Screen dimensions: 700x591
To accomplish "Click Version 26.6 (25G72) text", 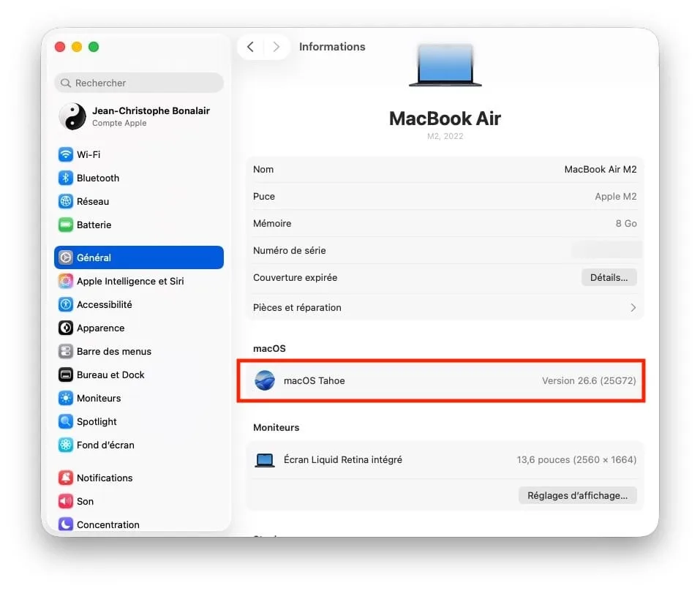I will pos(590,381).
